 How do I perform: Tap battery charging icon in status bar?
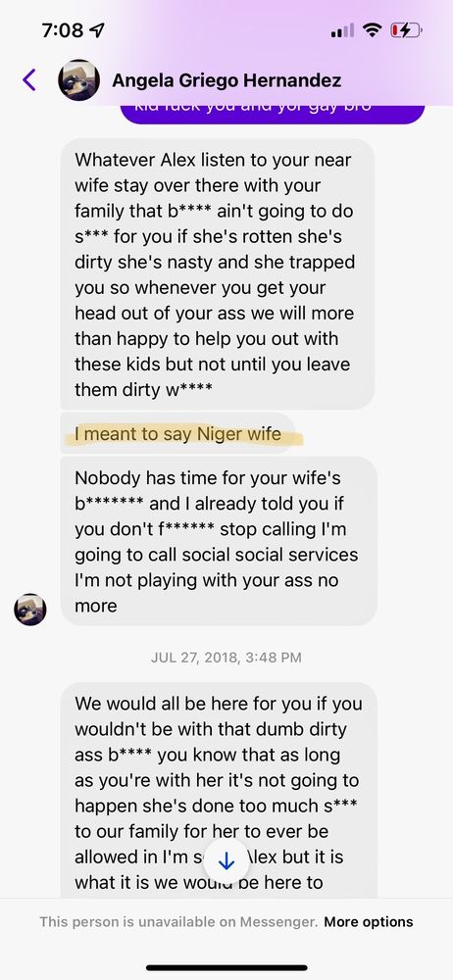(x=406, y=29)
